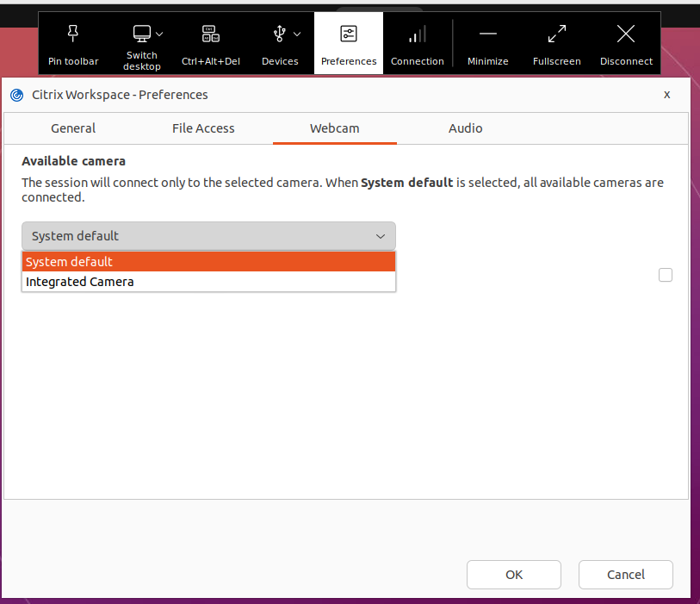Open Switch desktop monitor icon
This screenshot has height=604, width=700.
142,34
